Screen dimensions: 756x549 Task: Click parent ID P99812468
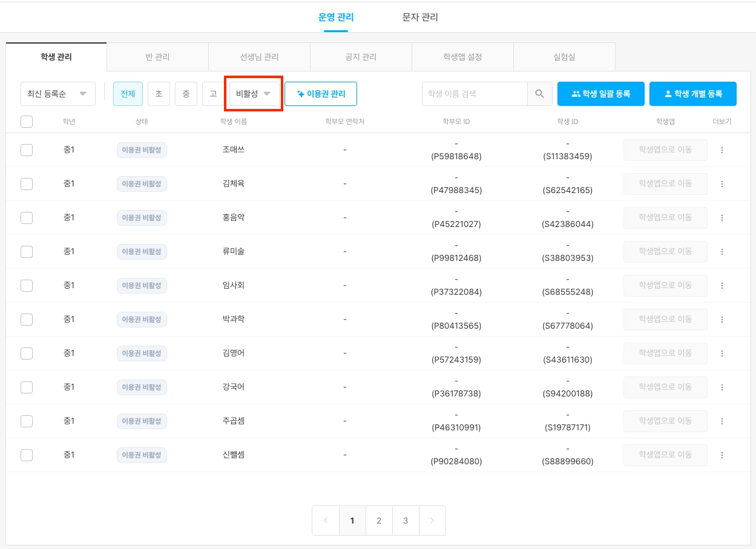coord(456,258)
